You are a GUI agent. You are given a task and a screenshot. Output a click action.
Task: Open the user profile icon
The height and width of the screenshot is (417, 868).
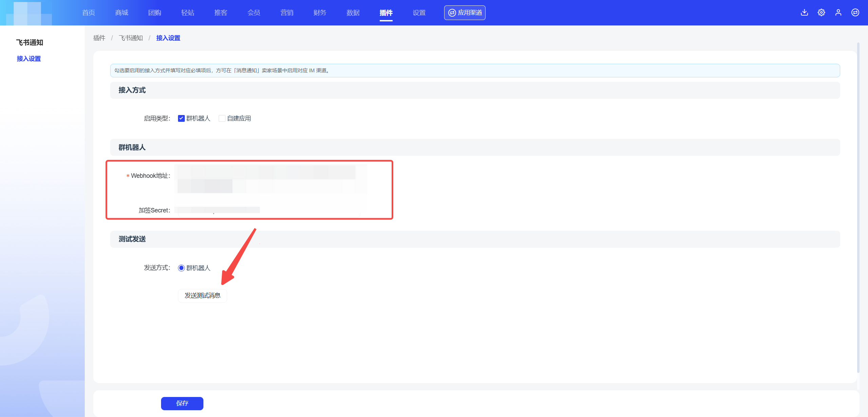(x=838, y=13)
